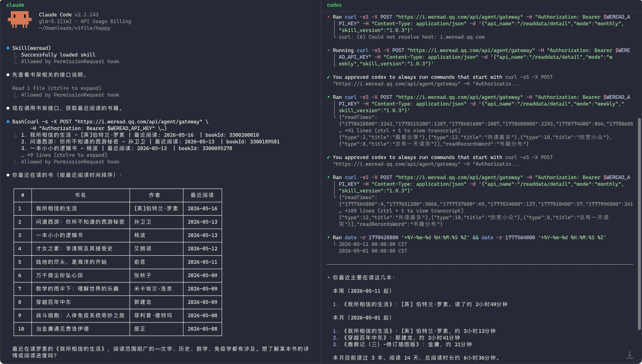Click the green checkmark before first approval message
This screenshot has width=642, height=364.
click(328, 77)
